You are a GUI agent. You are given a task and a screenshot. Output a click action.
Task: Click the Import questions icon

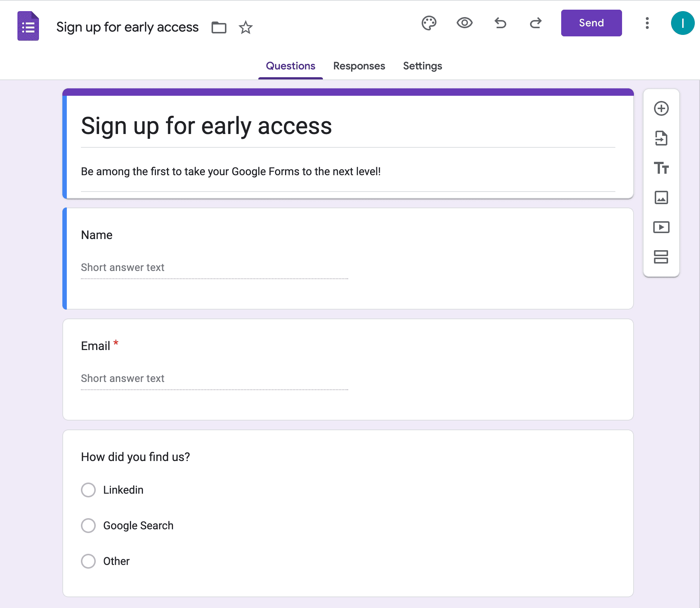click(x=661, y=138)
